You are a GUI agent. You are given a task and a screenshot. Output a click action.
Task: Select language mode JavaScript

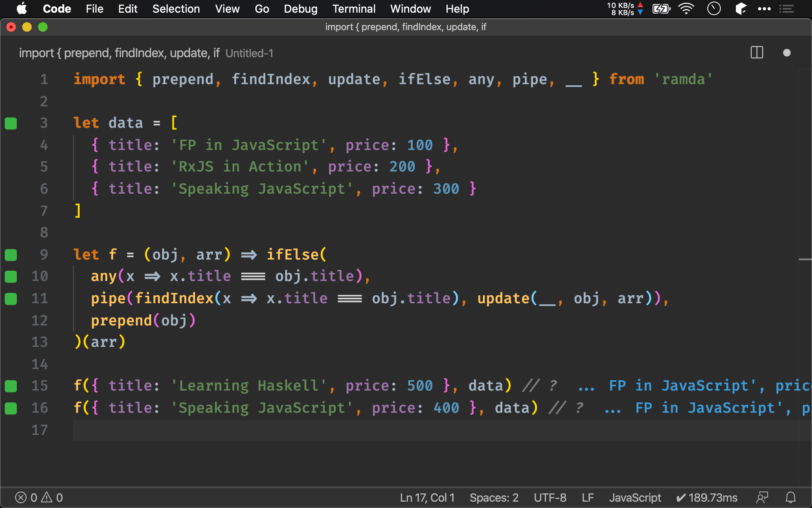pyautogui.click(x=635, y=497)
